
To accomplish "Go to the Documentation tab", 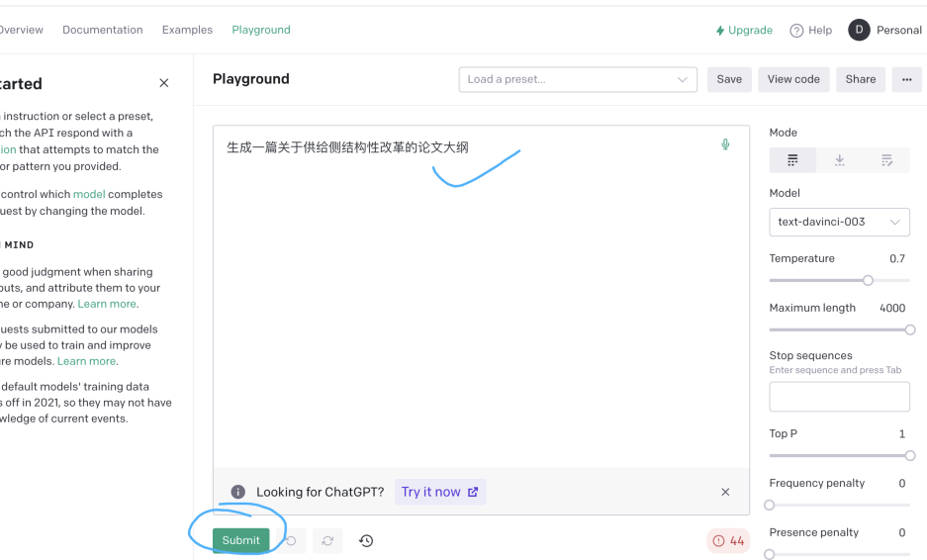I will point(103,31).
